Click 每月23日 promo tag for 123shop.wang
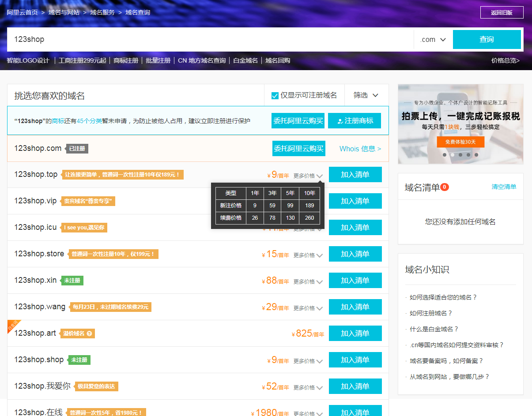532x416 pixels. tap(110, 307)
